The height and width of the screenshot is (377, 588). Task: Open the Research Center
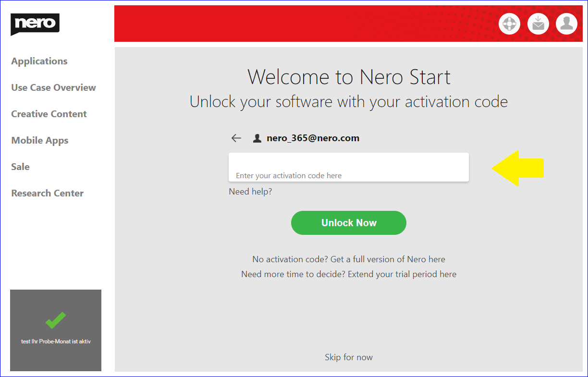[48, 193]
